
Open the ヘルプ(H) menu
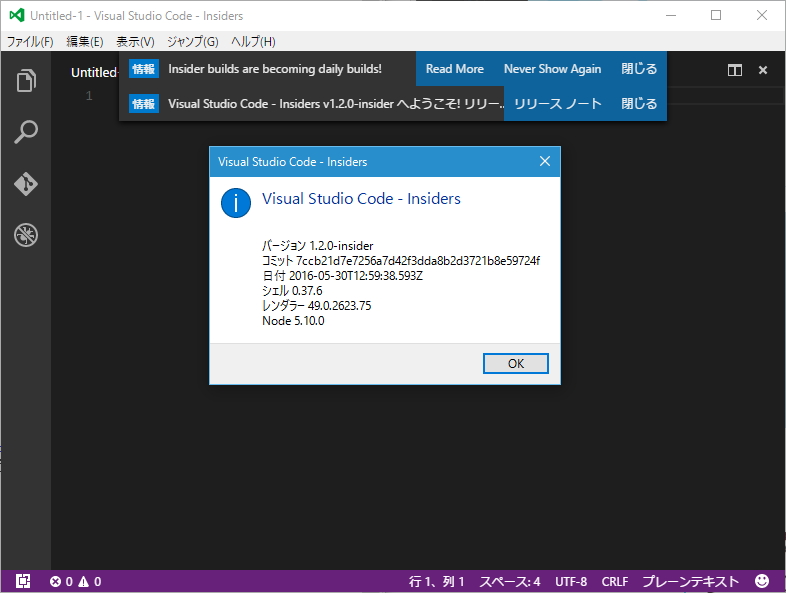click(253, 42)
